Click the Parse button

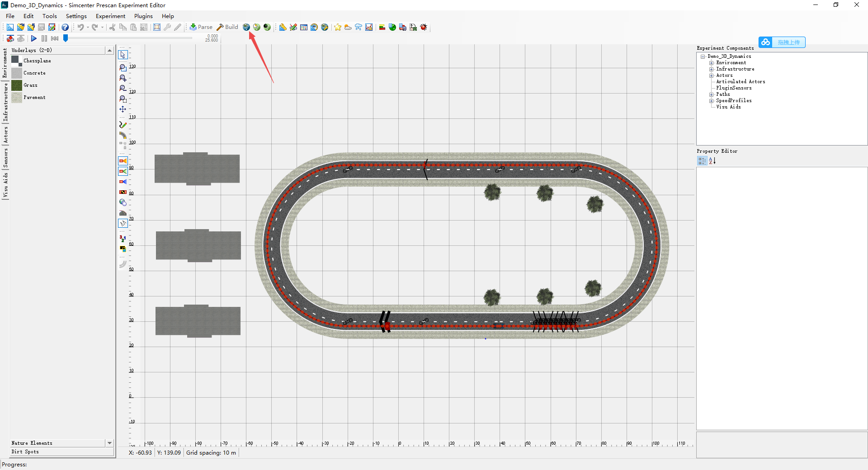[x=201, y=27]
